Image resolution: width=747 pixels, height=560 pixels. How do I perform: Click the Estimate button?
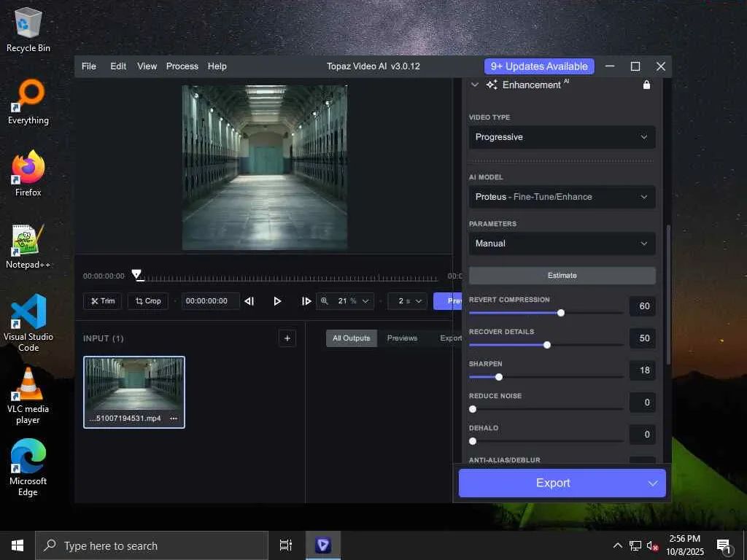[x=562, y=276]
